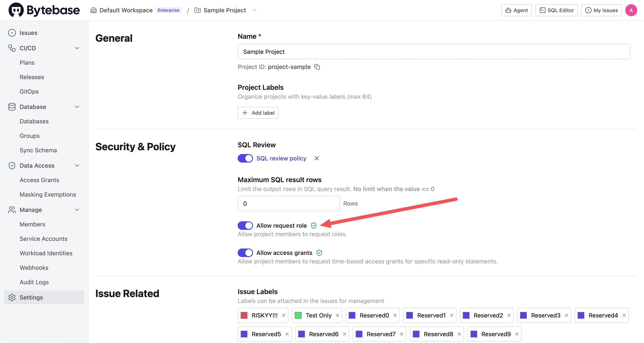The width and height of the screenshot is (644, 343).
Task: Open Audit Logs in the sidebar
Action: tap(34, 282)
